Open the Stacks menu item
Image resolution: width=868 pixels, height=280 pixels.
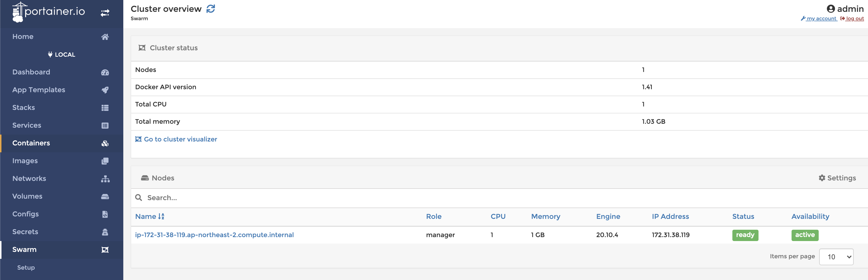pyautogui.click(x=24, y=107)
